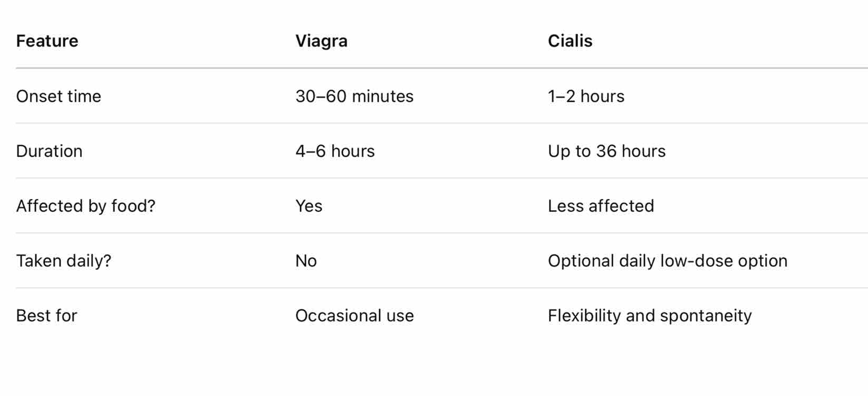Select the Up to 36 hours cell

click(x=606, y=151)
